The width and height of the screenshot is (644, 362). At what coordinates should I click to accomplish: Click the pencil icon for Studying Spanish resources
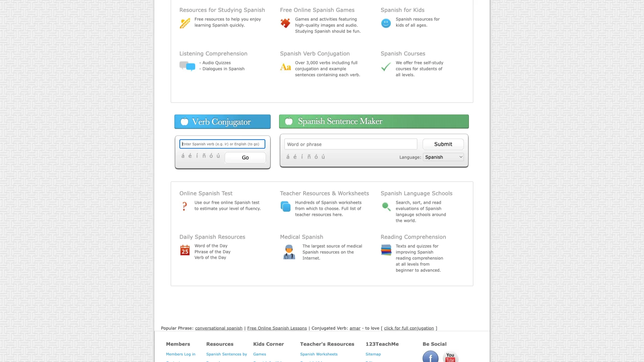(x=185, y=23)
